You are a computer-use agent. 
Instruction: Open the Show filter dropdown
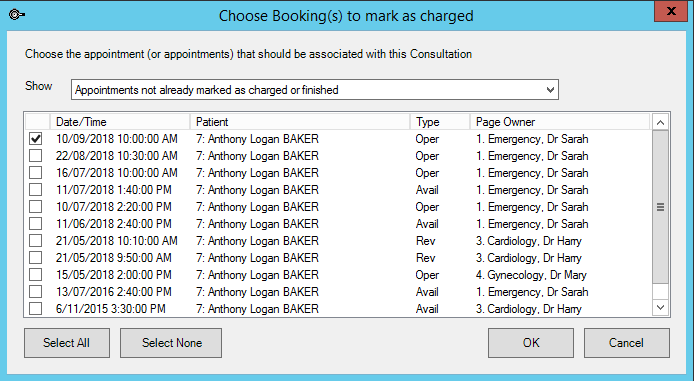point(315,90)
